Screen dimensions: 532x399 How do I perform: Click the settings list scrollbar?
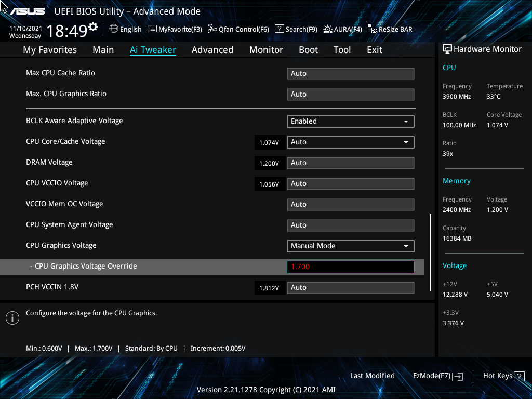430,252
